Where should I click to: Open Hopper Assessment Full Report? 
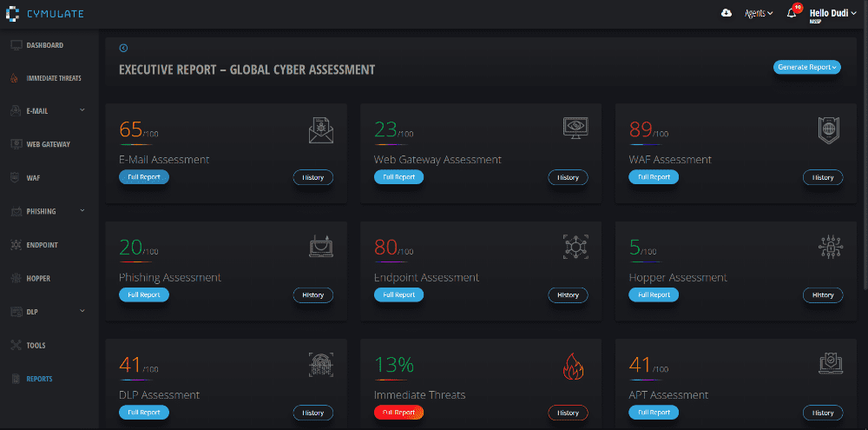[654, 294]
